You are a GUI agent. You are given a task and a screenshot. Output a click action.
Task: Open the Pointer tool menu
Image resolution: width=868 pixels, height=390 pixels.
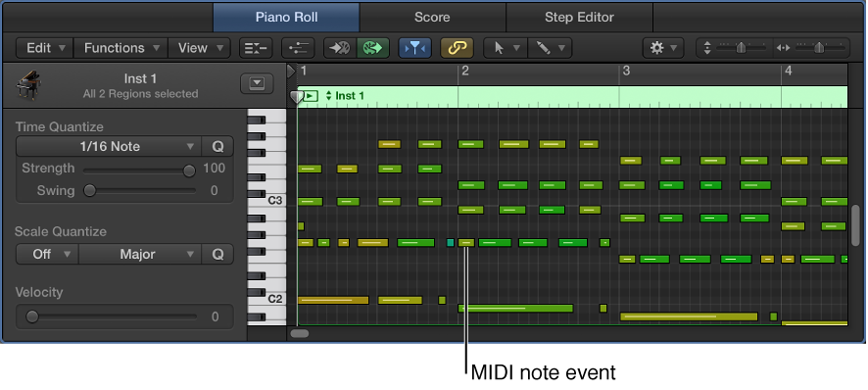tap(506, 48)
